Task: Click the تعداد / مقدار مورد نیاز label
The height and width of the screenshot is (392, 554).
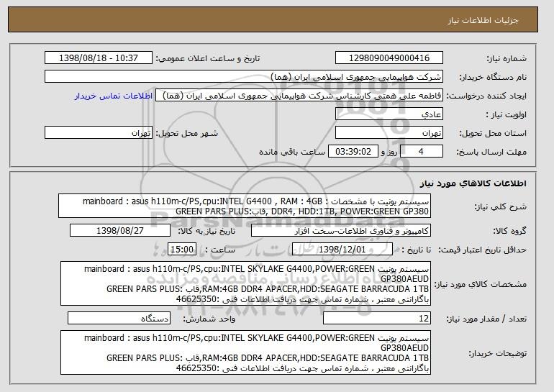Action: (486, 319)
